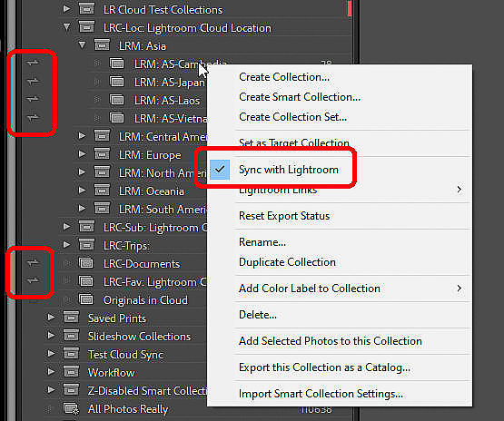The height and width of the screenshot is (421, 504).
Task: Toggle the sync icon next to LRC-Documents
Action: (33, 263)
